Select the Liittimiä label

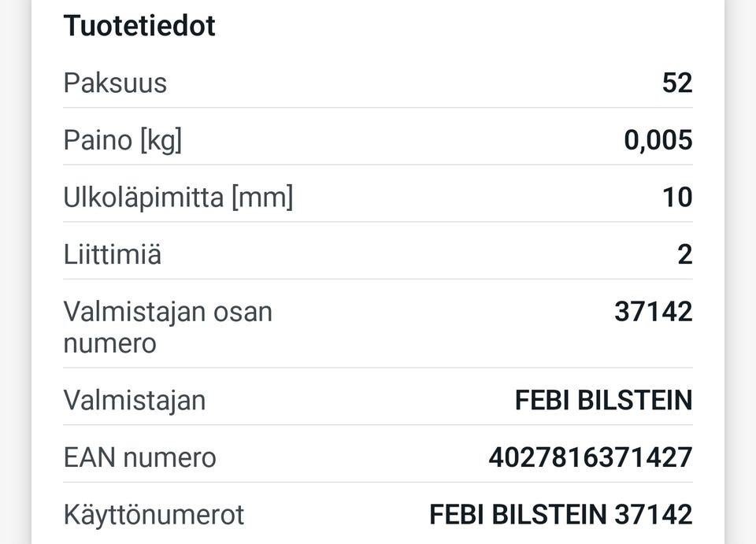click(113, 254)
